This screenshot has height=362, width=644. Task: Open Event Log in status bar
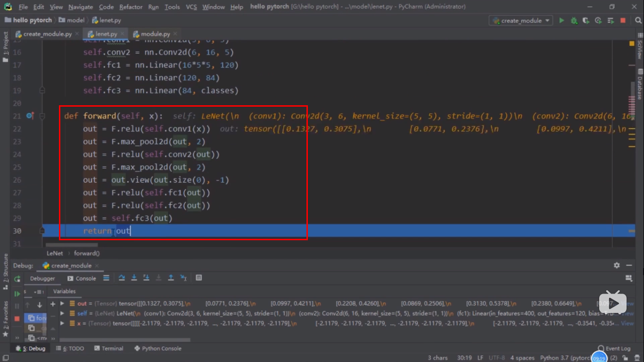point(614,348)
